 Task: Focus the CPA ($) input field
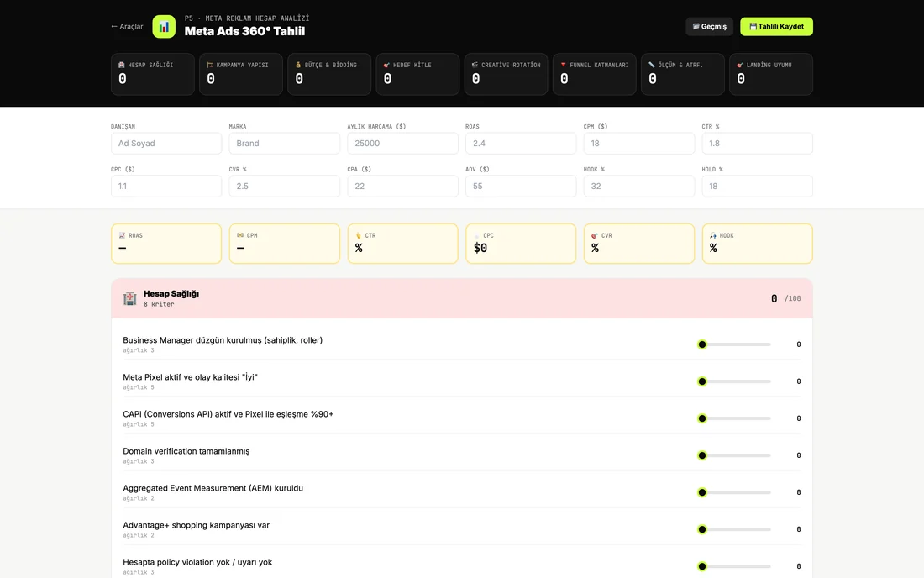pos(402,187)
